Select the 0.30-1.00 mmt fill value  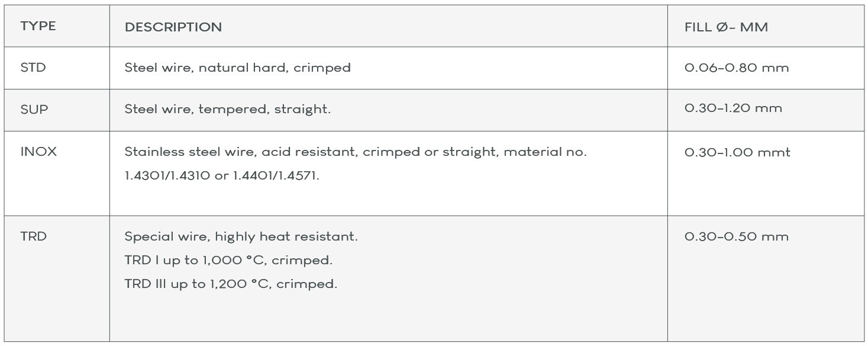pos(737,152)
